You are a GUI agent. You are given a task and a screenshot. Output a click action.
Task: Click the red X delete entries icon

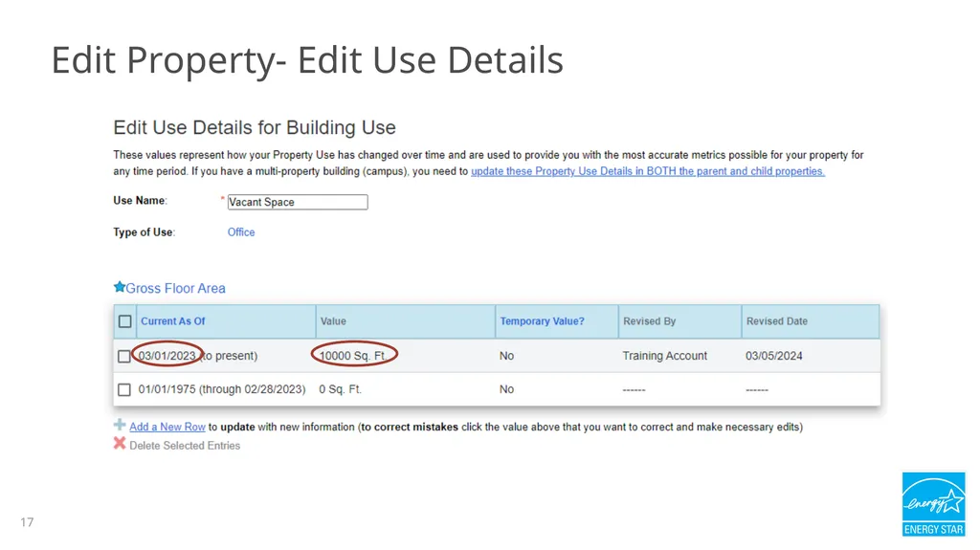point(120,444)
